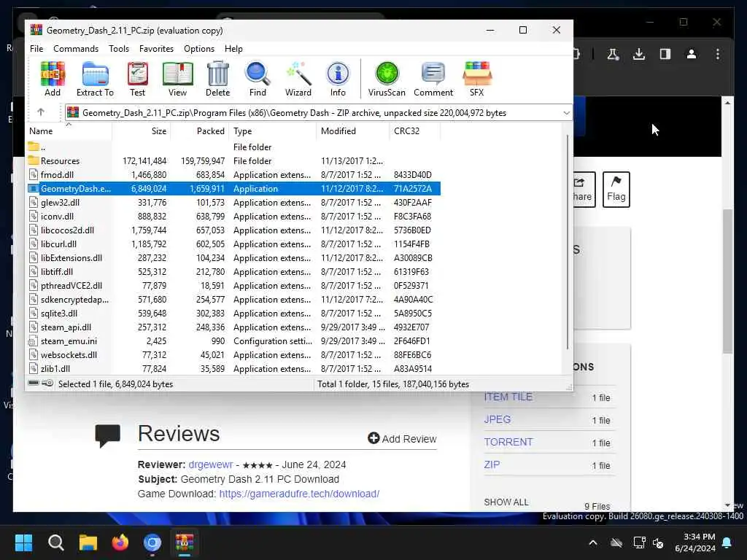Viewport: 747px width, 560px height.
Task: Go up one folder level arrow
Action: pyautogui.click(x=41, y=112)
